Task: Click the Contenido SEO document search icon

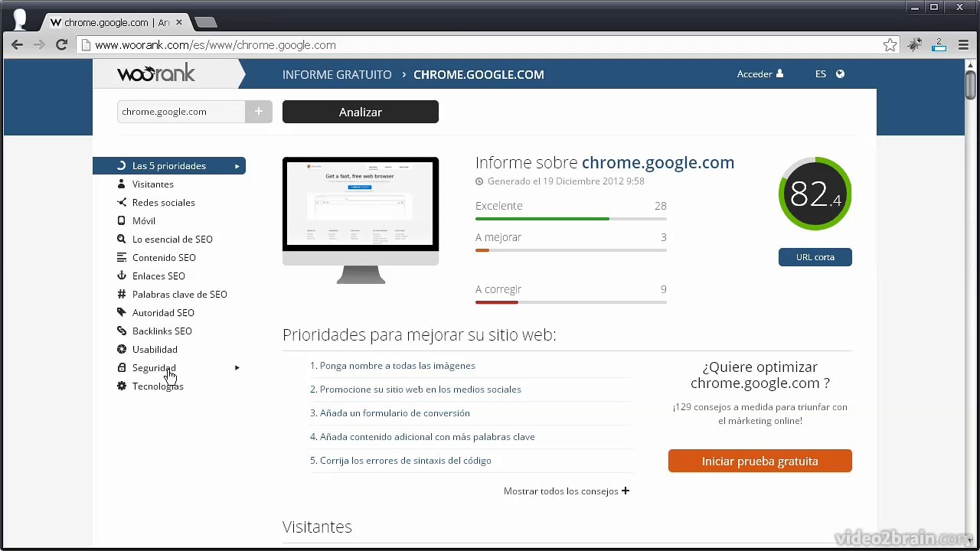Action: pyautogui.click(x=121, y=257)
